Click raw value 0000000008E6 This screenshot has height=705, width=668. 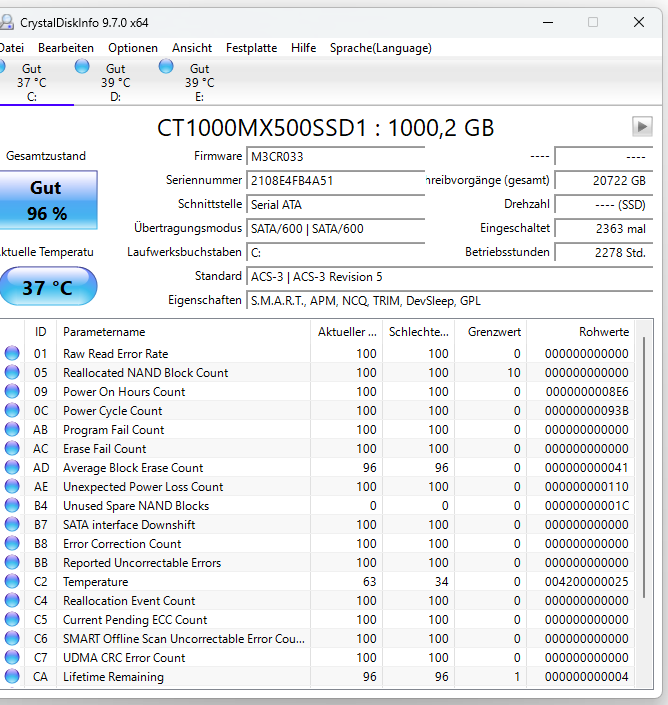[x=587, y=392]
